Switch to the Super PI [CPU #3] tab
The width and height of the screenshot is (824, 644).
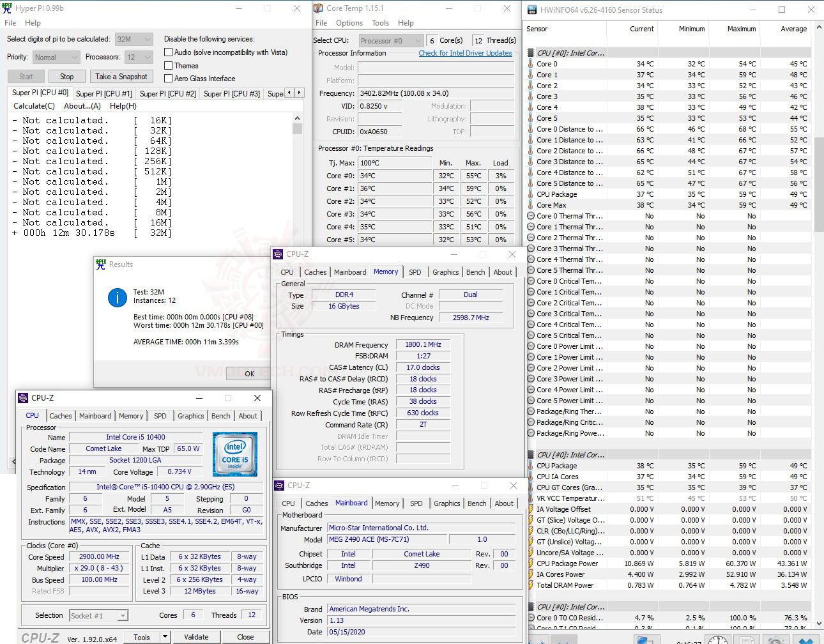click(232, 93)
